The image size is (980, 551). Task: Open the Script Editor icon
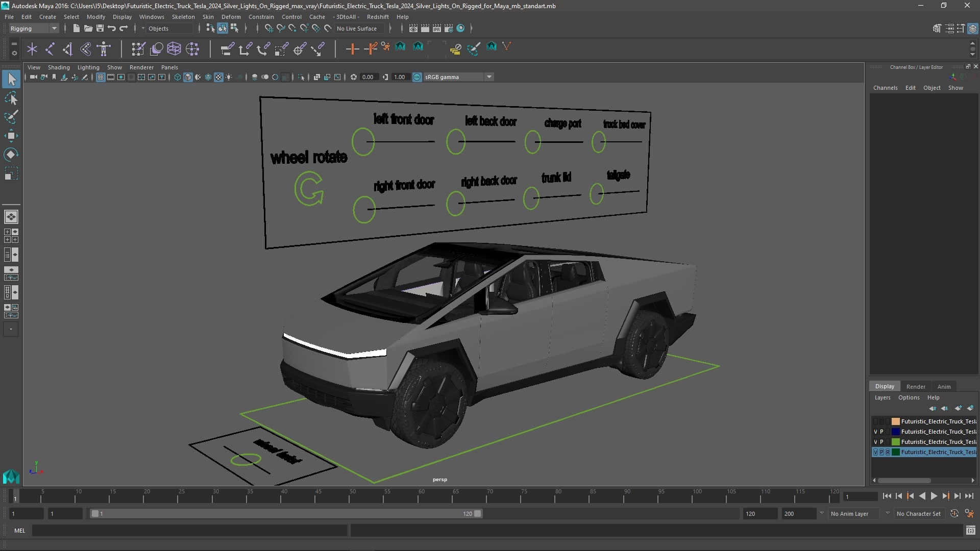pyautogui.click(x=970, y=531)
